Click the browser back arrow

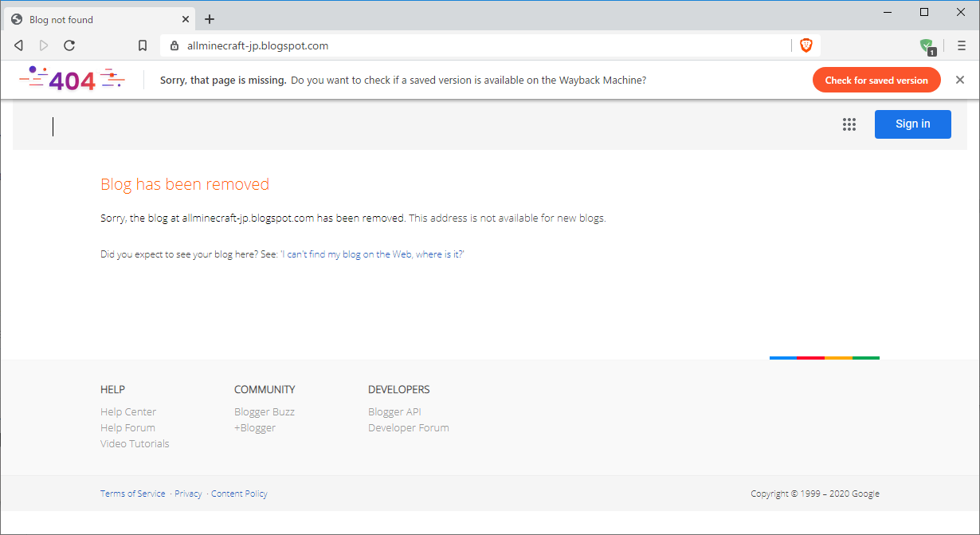click(x=18, y=45)
